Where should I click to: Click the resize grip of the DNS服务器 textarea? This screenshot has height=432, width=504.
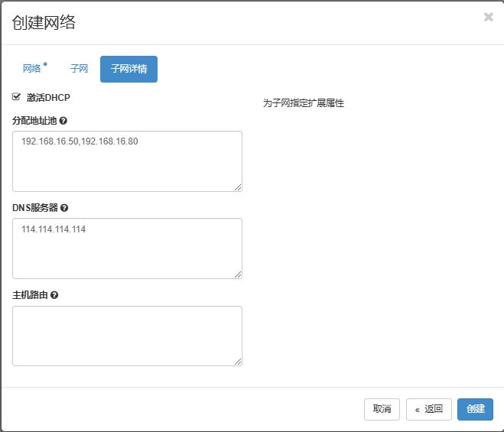238,274
